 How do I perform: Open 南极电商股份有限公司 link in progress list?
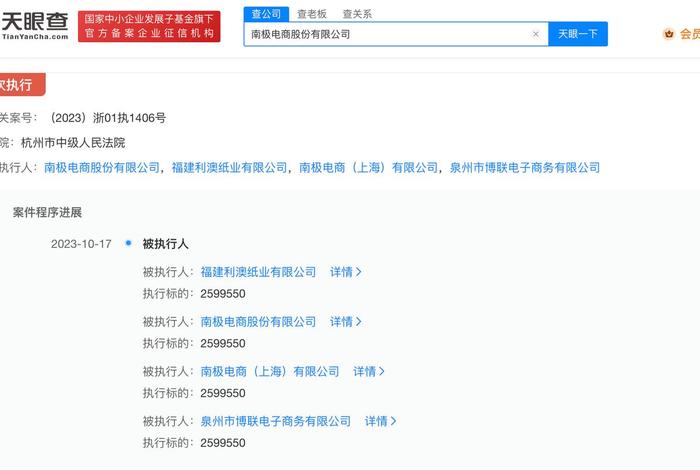258,322
